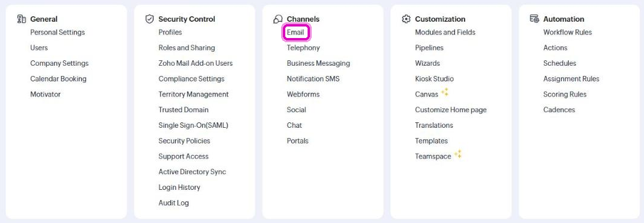Click the Customization gear icon

click(406, 19)
